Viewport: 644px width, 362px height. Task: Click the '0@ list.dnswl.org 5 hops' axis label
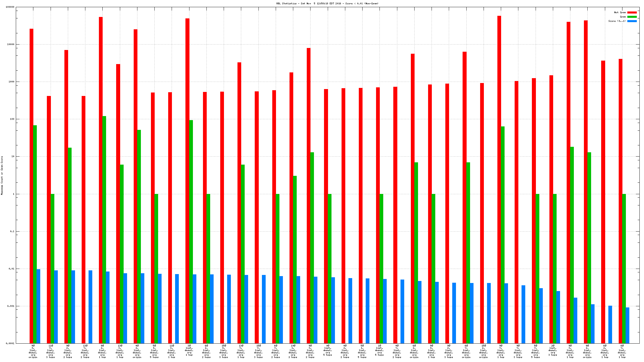pos(327,350)
